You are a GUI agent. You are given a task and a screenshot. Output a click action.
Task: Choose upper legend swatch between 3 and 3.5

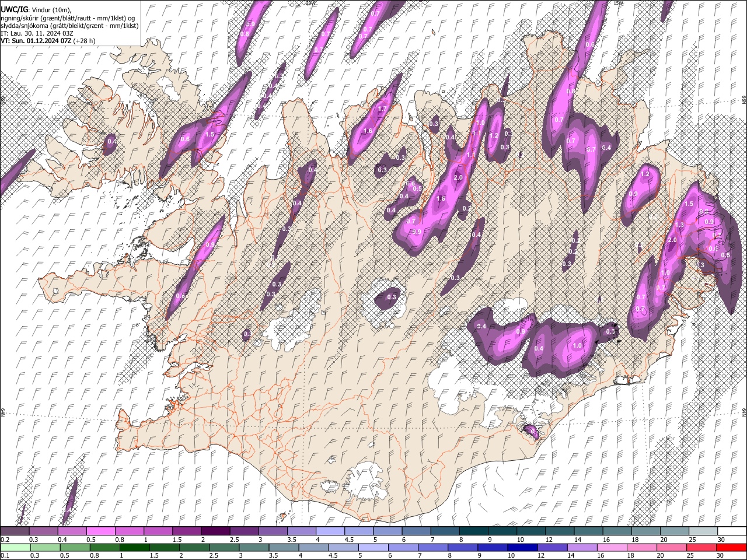[273, 531]
